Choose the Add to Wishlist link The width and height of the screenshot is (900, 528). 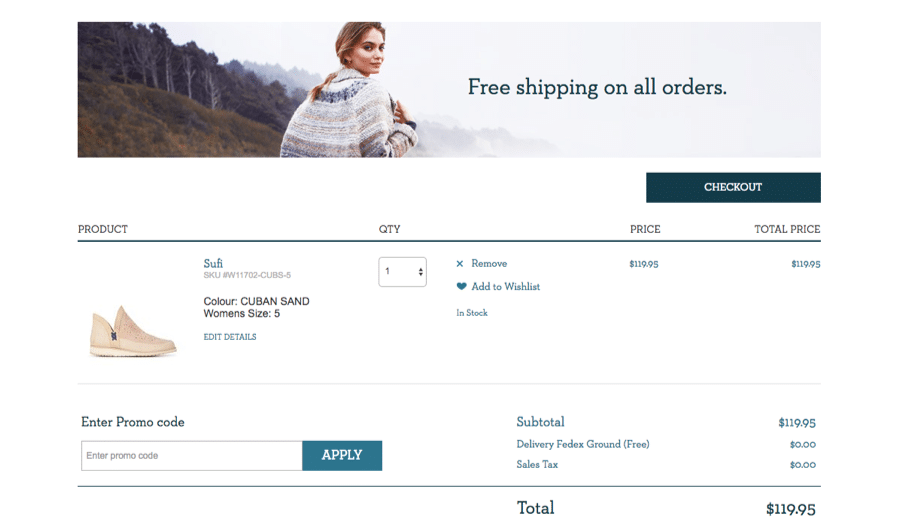[505, 287]
